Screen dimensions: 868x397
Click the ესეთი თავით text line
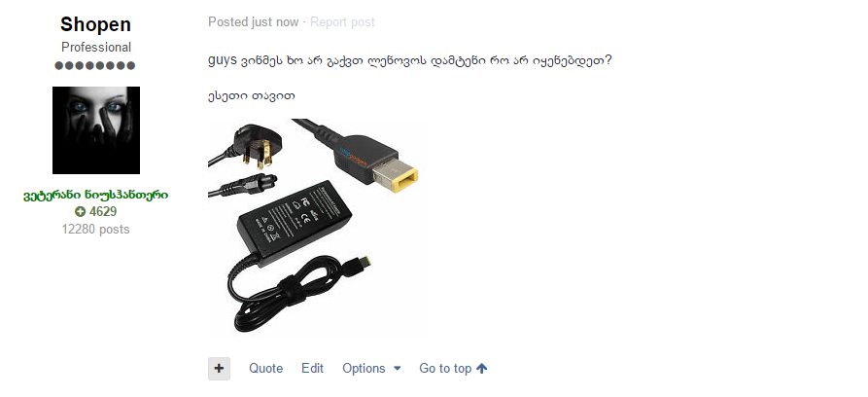(x=252, y=95)
